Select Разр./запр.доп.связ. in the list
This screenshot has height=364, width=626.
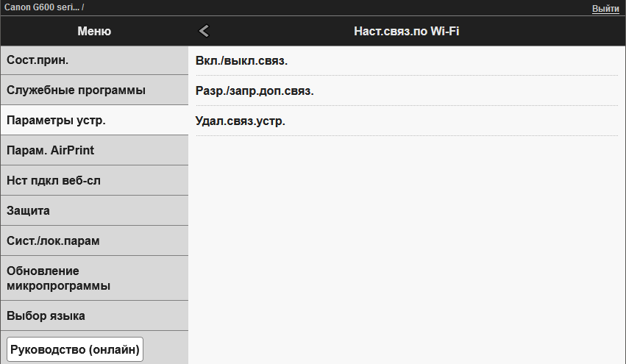(406, 91)
